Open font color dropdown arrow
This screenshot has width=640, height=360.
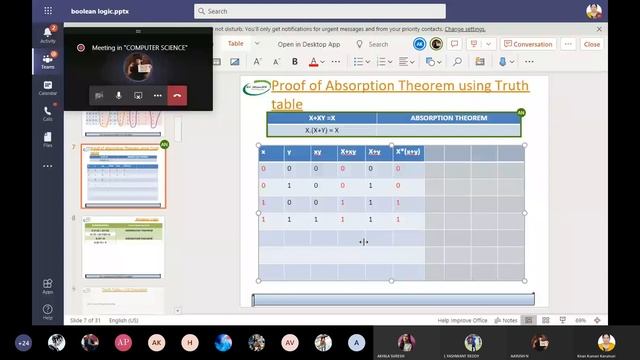(322, 62)
